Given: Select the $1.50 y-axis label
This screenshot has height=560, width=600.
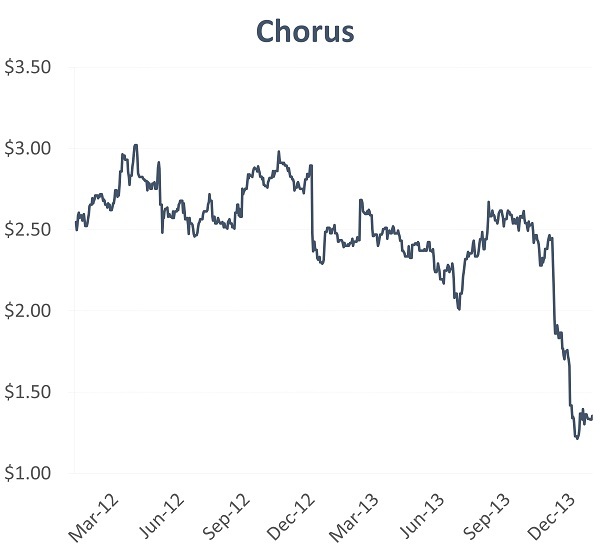Looking at the screenshot, I should [29, 392].
